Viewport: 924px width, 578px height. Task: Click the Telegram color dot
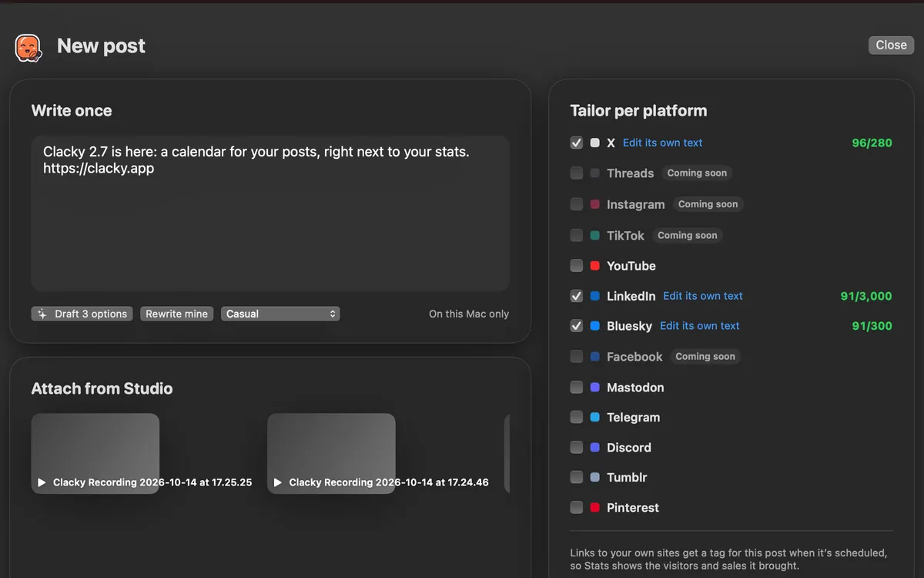coord(595,417)
